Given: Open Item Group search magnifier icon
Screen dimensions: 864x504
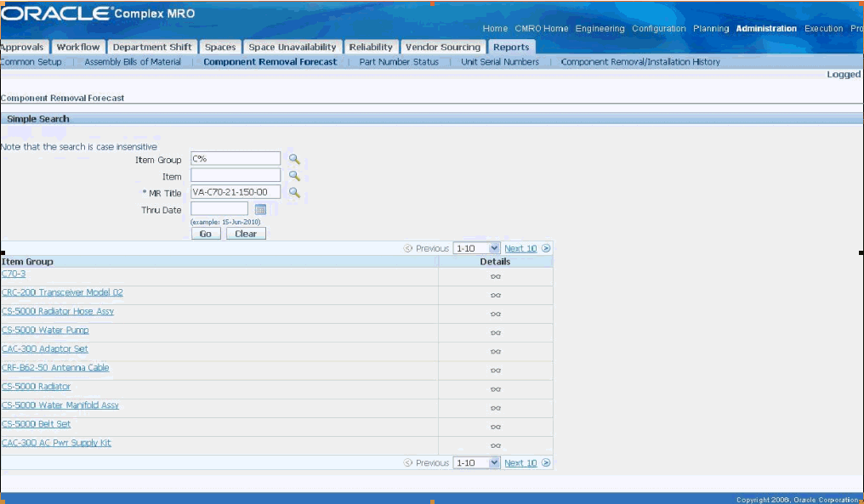Looking at the screenshot, I should coord(295,159).
